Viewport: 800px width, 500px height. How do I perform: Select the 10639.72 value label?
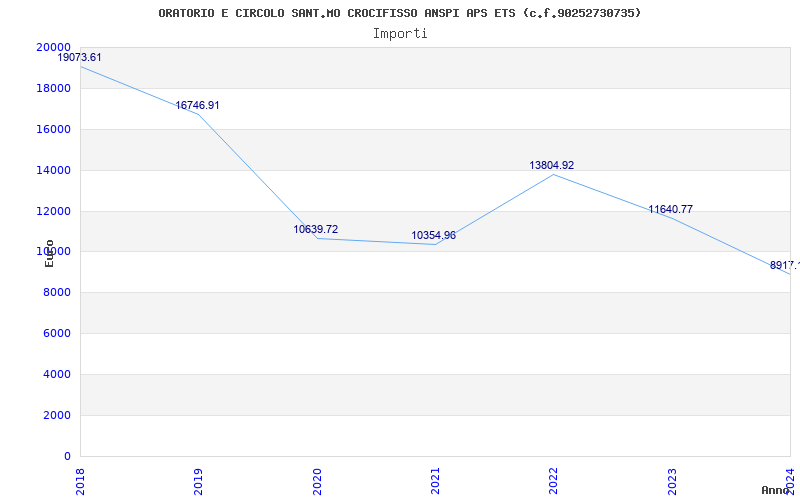[315, 229]
